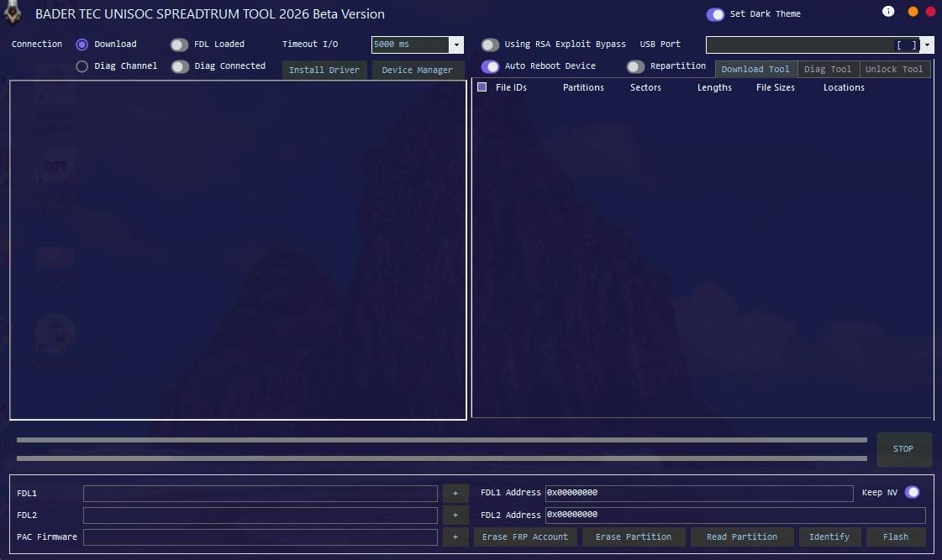This screenshot has height=560, width=942.
Task: Switch to the Diag Tool tab
Action: click(x=828, y=69)
